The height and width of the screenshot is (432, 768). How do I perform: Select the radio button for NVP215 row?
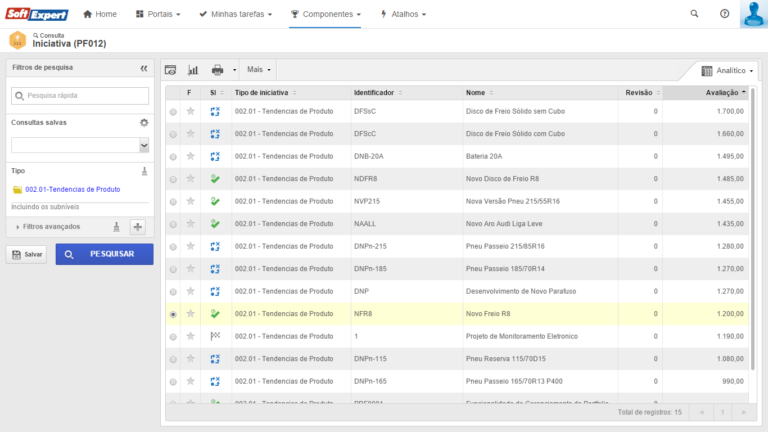(173, 202)
